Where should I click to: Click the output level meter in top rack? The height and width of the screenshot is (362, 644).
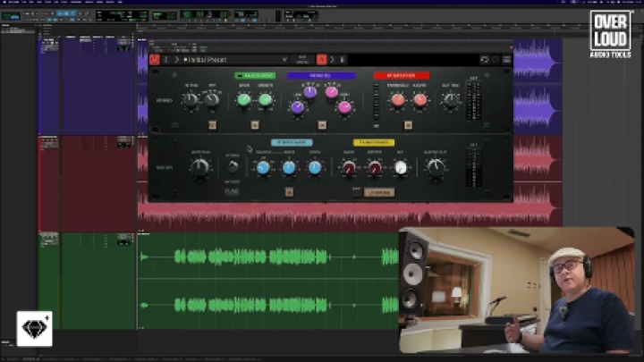473,100
